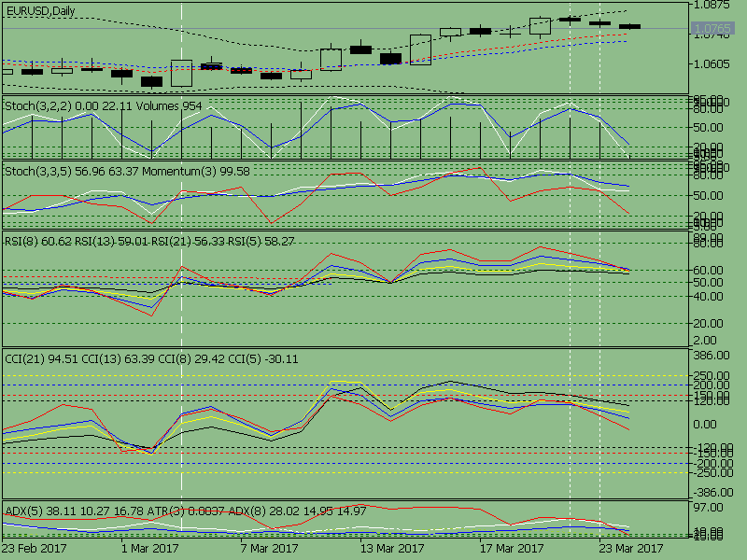Click the 23 Mar 2017 date label

[631, 549]
